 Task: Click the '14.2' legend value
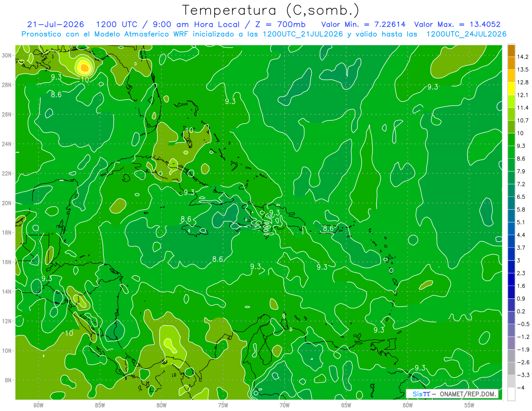(x=523, y=57)
